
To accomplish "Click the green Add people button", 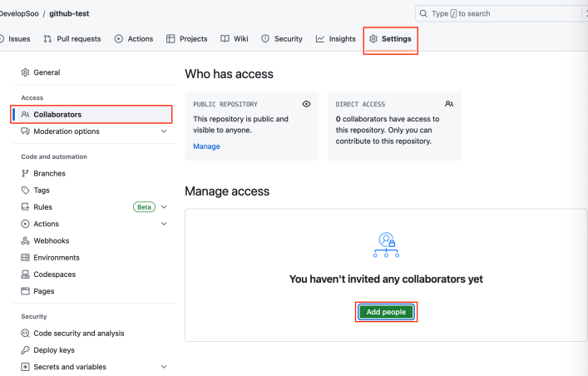I will point(386,312).
